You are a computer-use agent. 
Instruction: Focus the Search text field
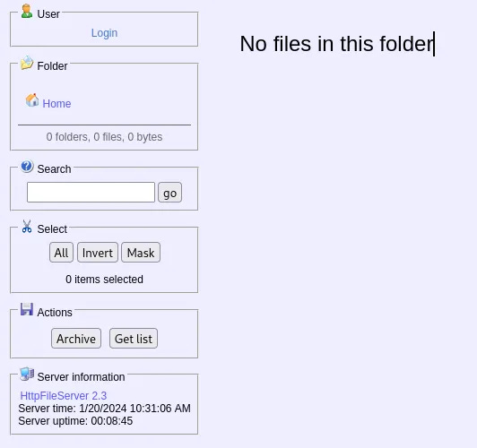click(91, 192)
